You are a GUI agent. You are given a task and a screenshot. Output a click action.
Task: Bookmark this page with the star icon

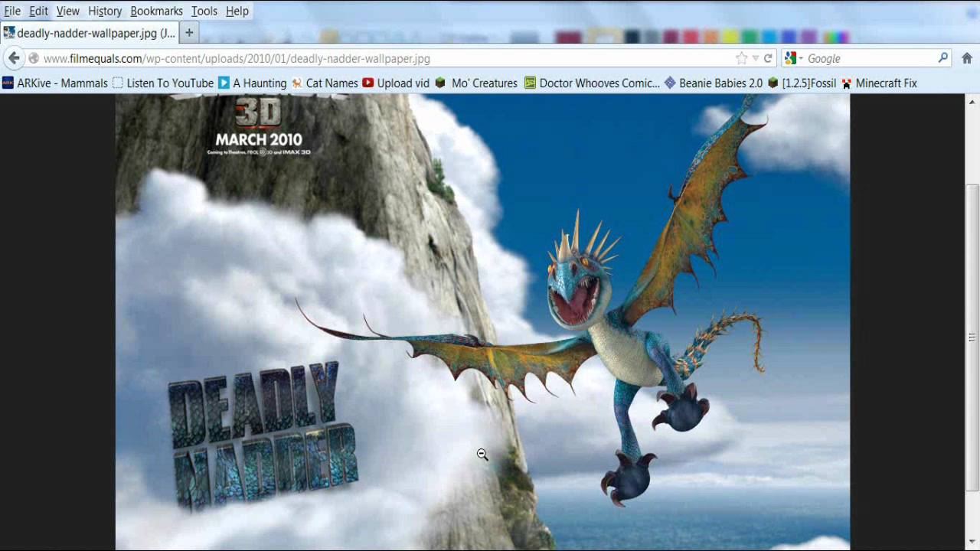(x=741, y=58)
